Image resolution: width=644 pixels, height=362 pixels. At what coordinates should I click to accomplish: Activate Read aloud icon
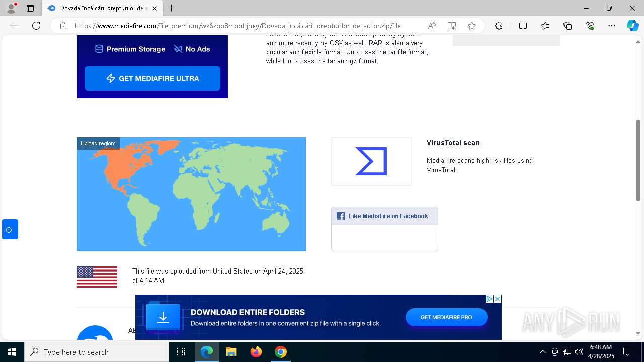pos(432,26)
